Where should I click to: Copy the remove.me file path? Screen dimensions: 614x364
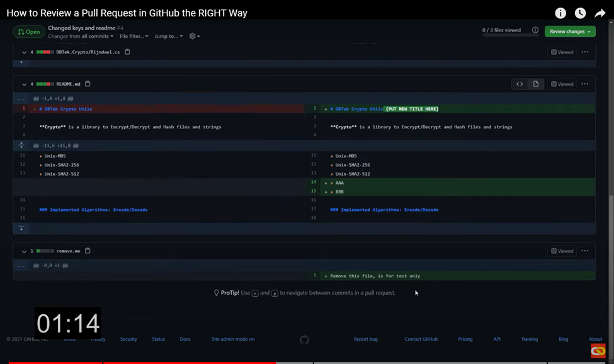coord(88,251)
